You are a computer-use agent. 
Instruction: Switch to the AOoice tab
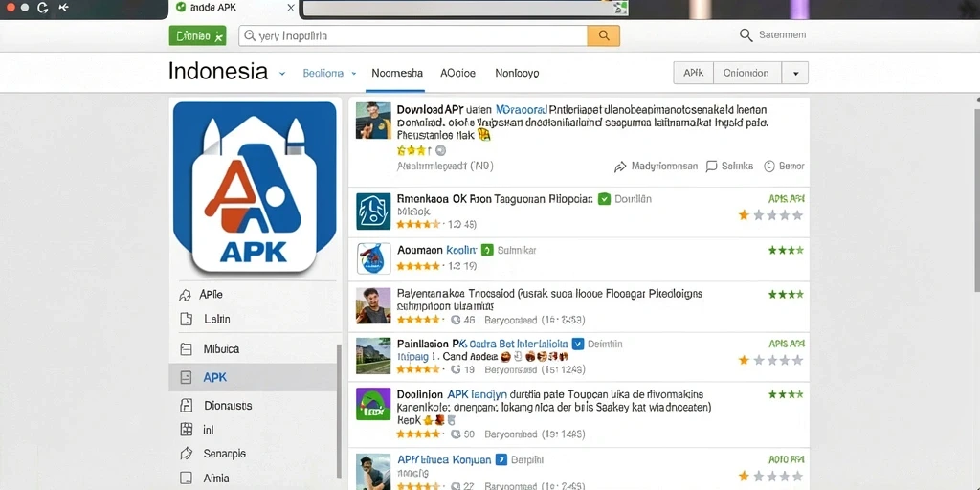pyautogui.click(x=457, y=73)
